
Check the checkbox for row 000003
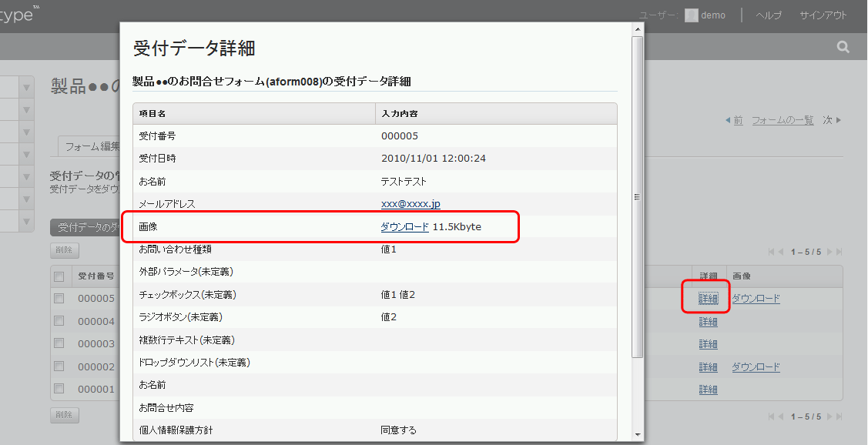(x=59, y=343)
